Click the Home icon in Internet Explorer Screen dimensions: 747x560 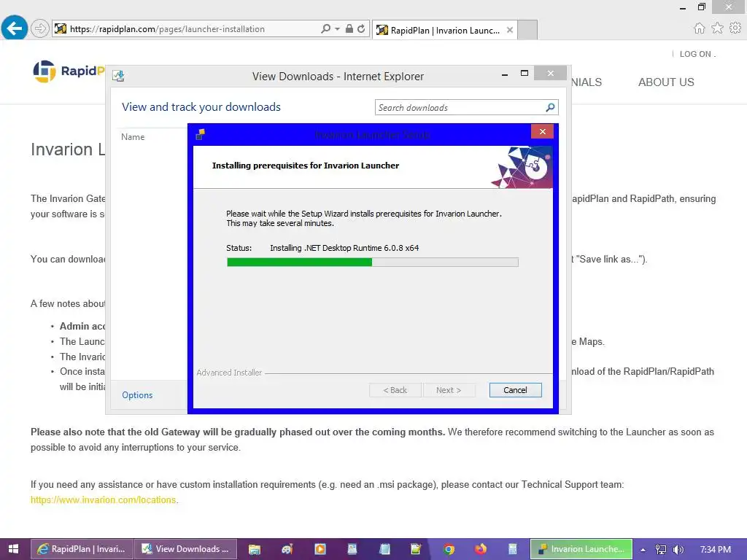tap(699, 28)
